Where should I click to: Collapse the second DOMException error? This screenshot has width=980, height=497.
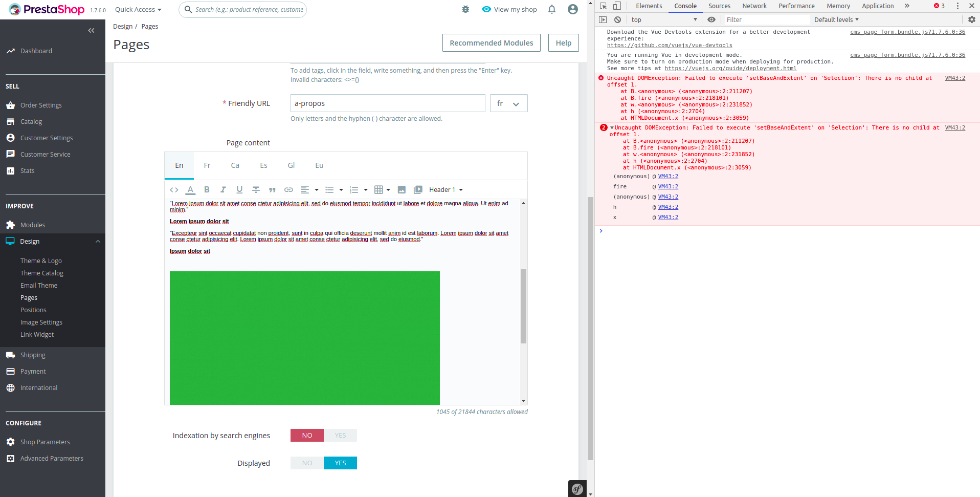point(612,128)
